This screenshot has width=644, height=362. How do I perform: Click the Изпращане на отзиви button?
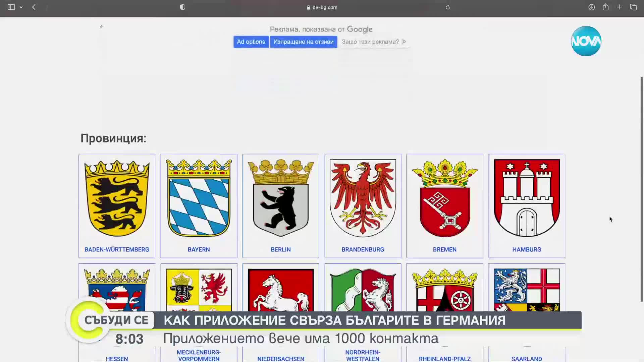pos(303,42)
